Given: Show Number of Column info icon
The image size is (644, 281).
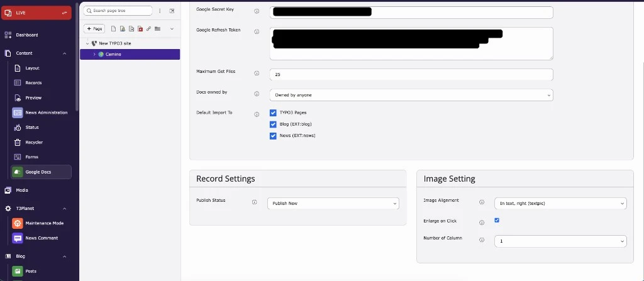Looking at the screenshot, I should [x=482, y=240].
